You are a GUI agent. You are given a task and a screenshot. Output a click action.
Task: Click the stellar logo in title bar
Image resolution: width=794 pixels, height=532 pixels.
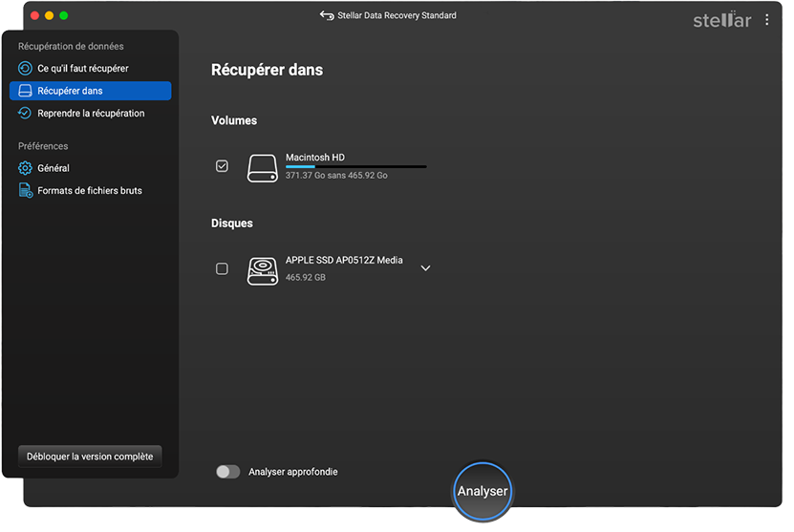(721, 19)
